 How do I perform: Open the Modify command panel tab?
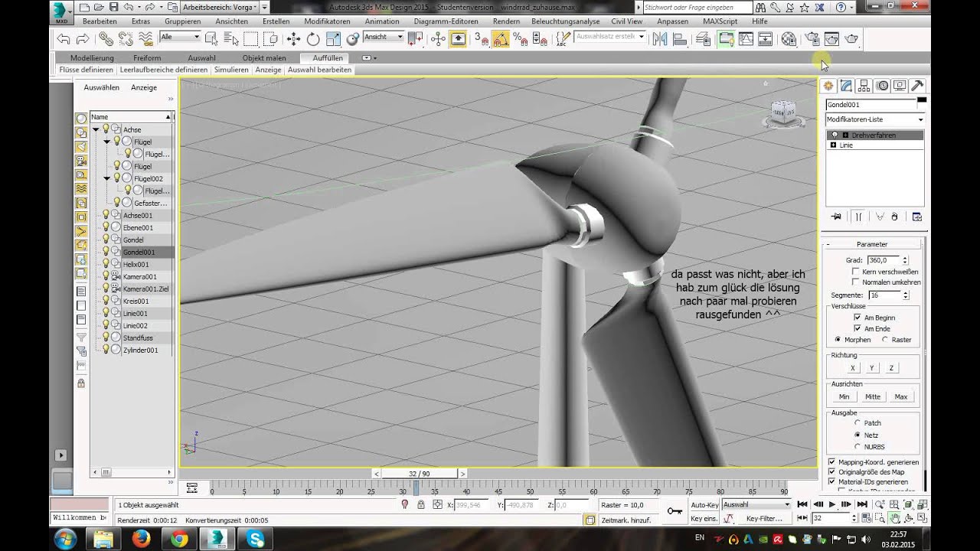coord(846,86)
